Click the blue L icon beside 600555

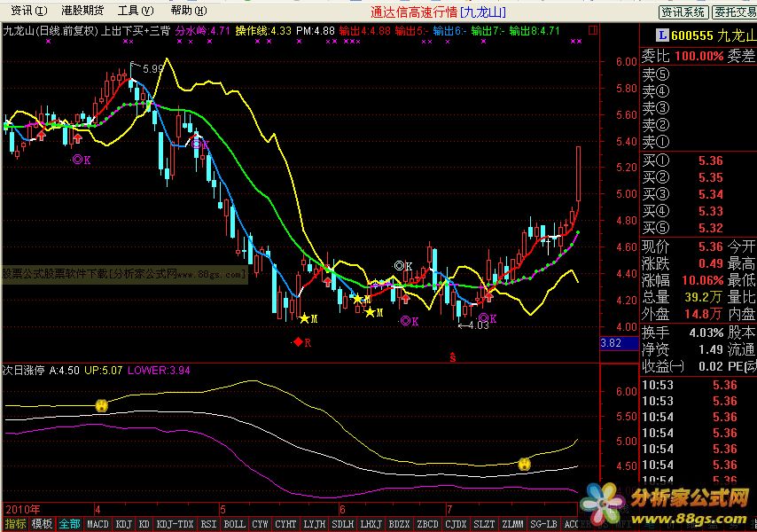(662, 35)
